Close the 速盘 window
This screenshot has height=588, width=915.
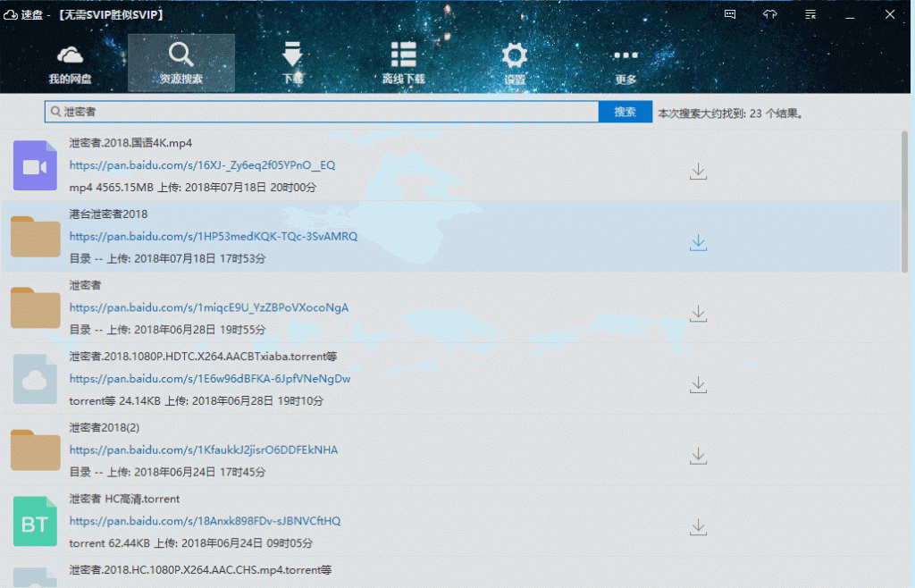889,14
